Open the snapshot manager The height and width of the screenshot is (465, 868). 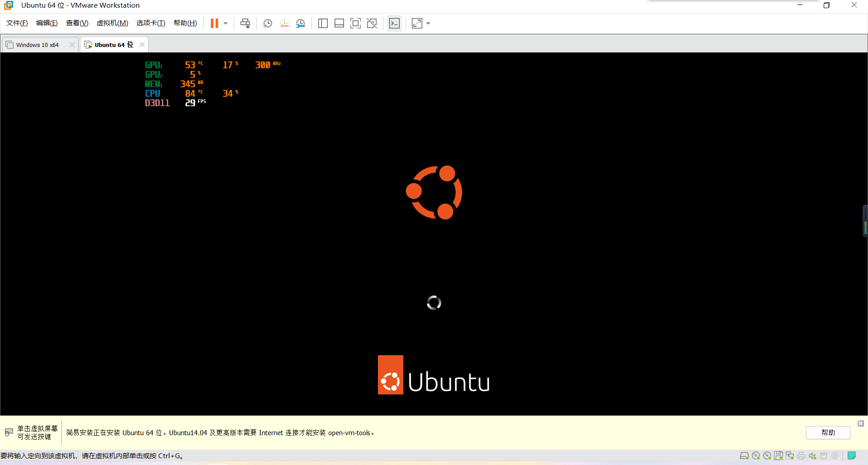(300, 23)
